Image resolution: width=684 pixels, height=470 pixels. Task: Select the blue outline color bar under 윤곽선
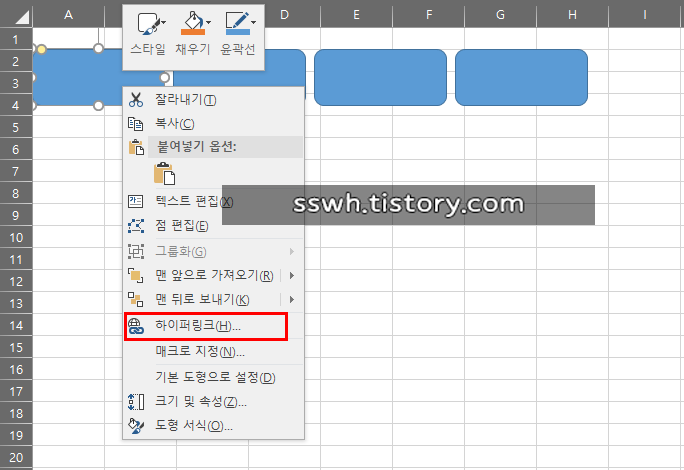coord(238,32)
